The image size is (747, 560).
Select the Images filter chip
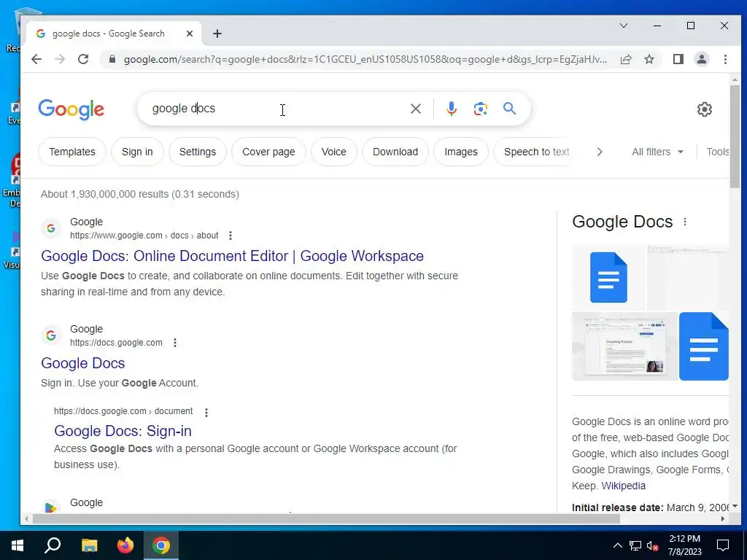[461, 152]
